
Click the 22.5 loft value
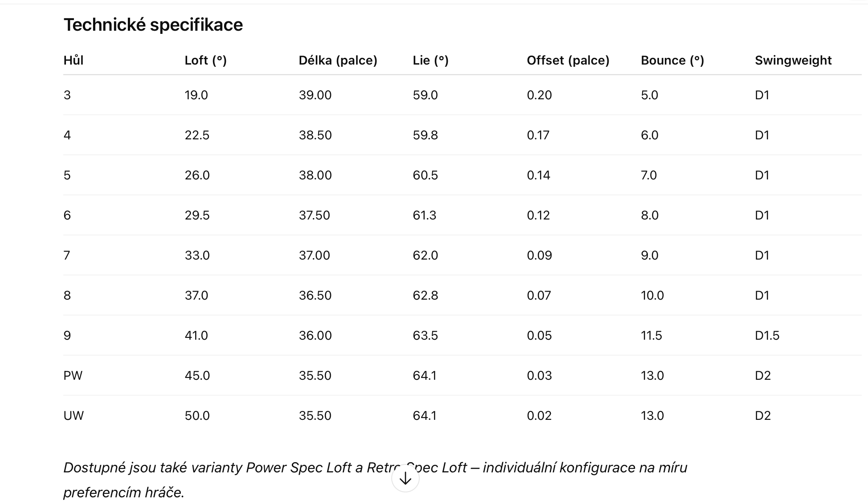(197, 135)
